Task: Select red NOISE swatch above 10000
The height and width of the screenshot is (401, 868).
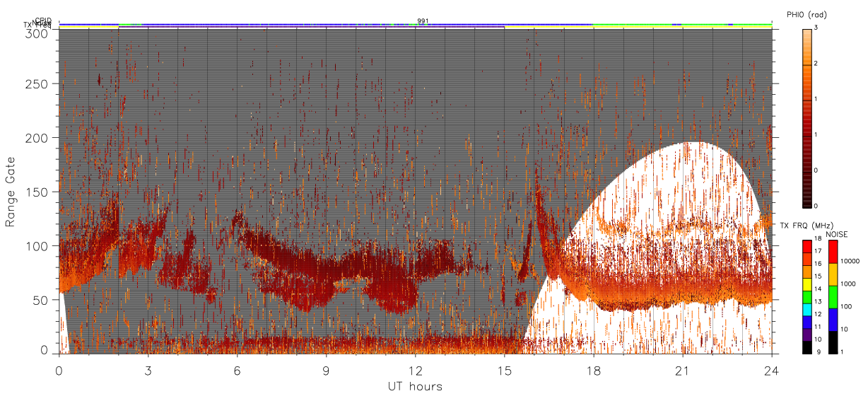Action: pos(833,252)
